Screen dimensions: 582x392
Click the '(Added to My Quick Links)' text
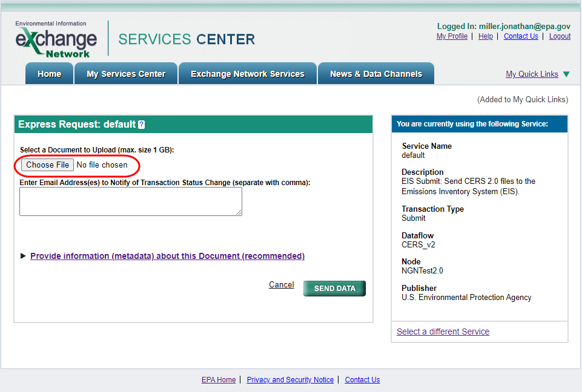pyautogui.click(x=523, y=99)
